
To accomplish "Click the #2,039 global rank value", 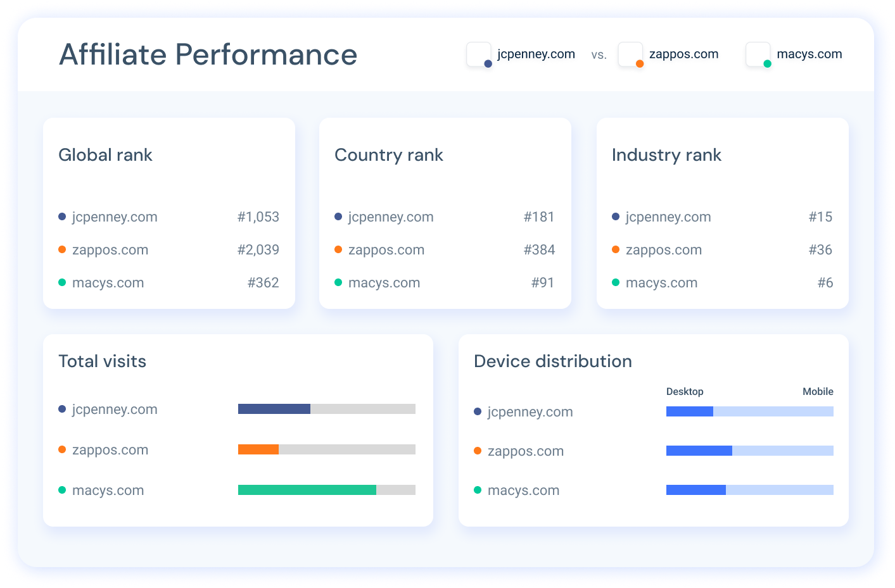I will point(258,250).
